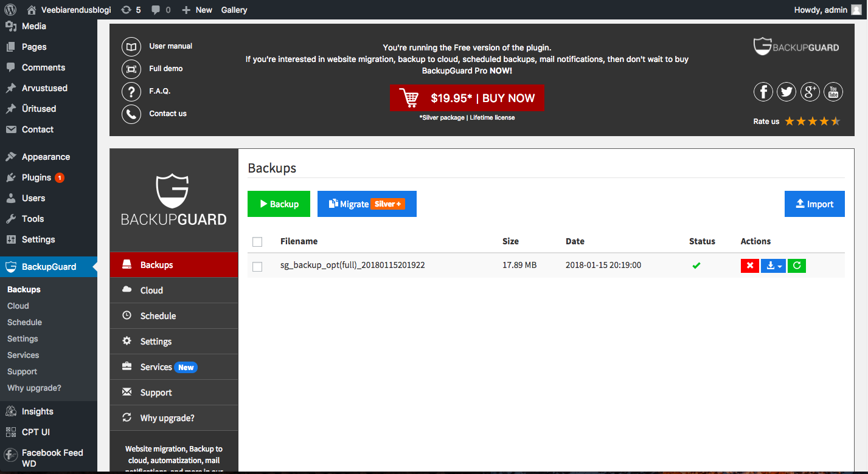Open Arvustused in the sidebar
Image resolution: width=868 pixels, height=474 pixels.
click(x=49, y=88)
